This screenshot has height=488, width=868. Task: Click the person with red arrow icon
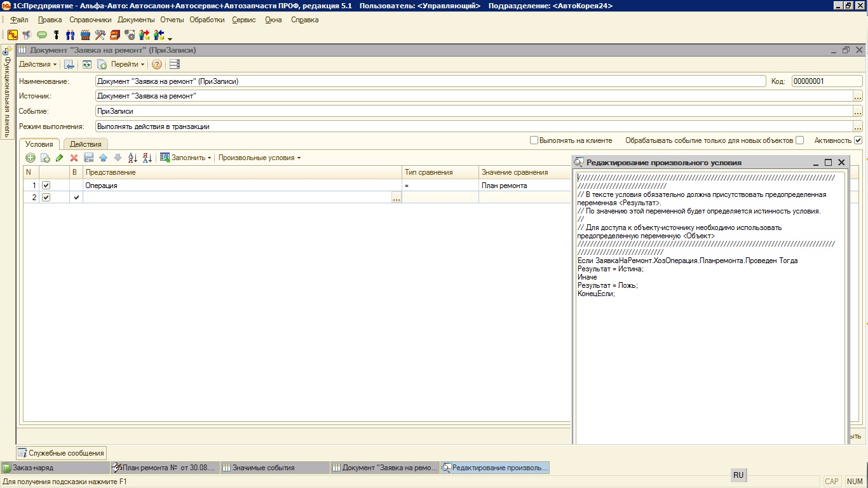point(144,35)
